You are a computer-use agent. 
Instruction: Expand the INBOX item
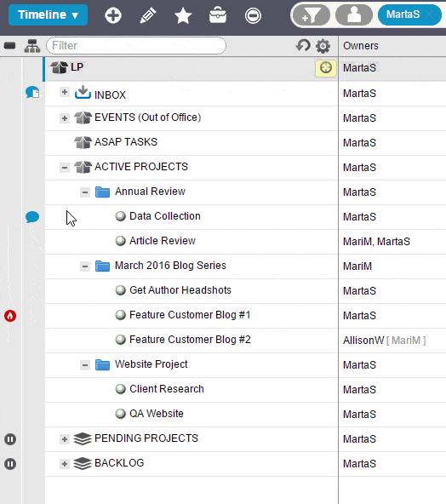tap(65, 92)
